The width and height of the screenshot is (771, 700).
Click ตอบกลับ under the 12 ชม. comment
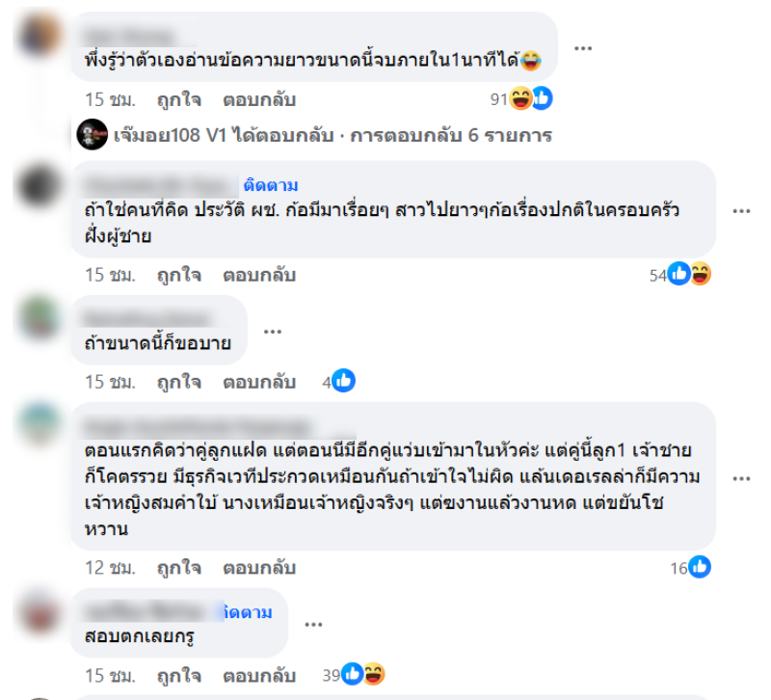[259, 568]
